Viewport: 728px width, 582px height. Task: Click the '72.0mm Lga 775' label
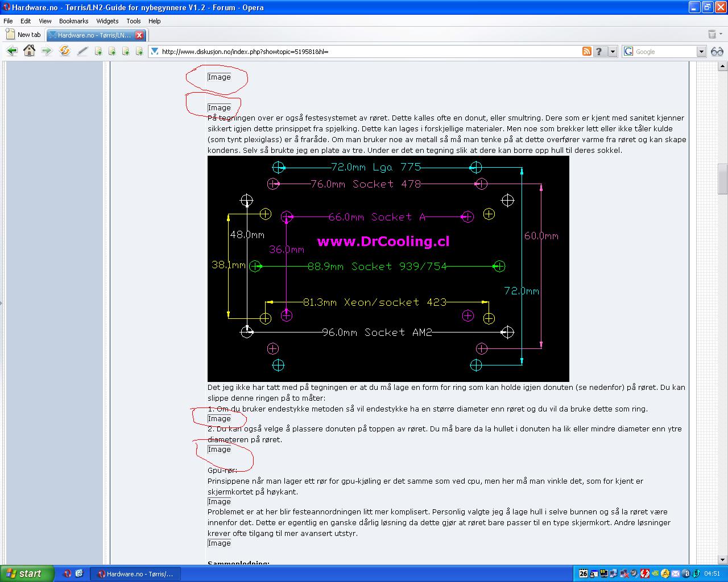click(x=376, y=167)
